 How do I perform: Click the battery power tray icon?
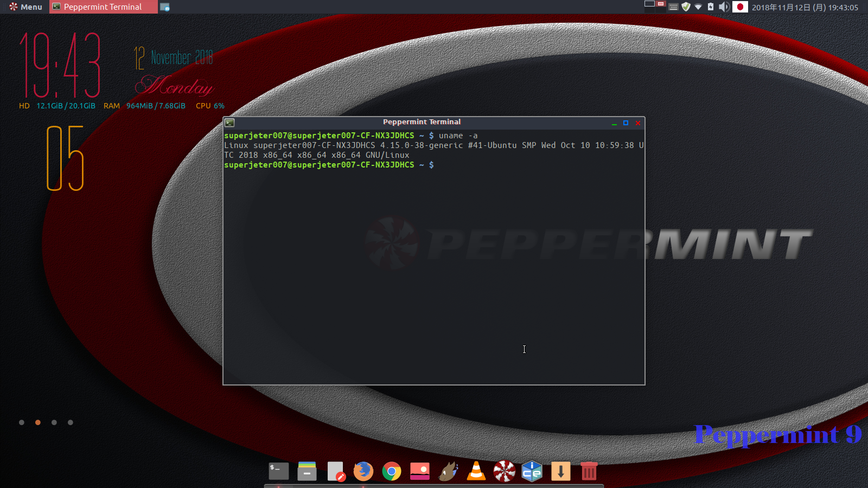tap(711, 7)
